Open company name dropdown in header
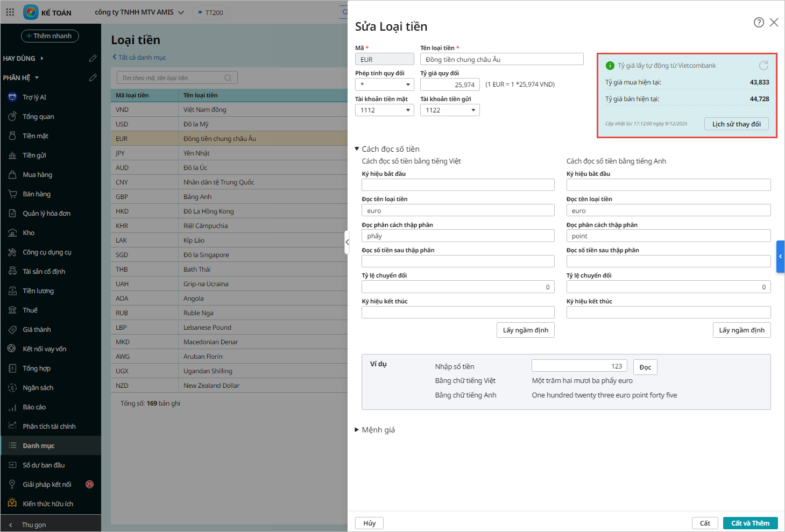 tap(139, 12)
